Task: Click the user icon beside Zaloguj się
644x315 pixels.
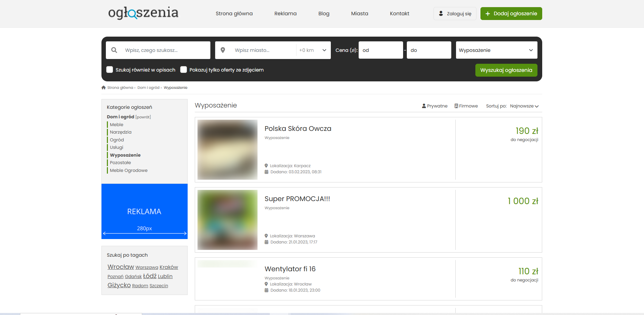Action: coord(441,14)
